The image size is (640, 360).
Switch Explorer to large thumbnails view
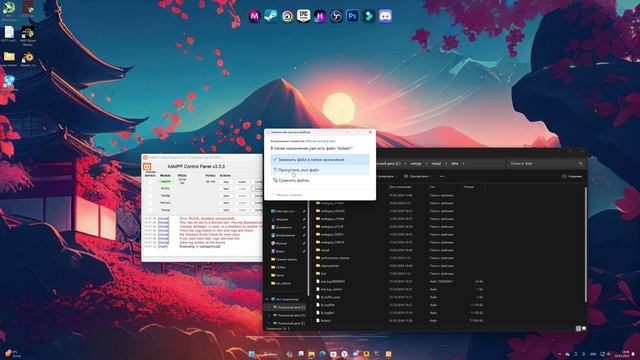(x=584, y=328)
